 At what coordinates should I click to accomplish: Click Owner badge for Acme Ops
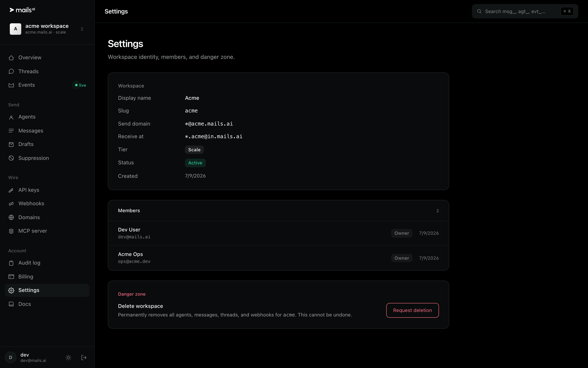tap(402, 258)
